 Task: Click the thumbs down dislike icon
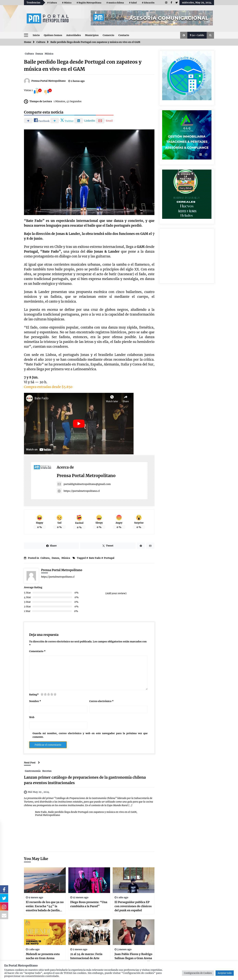click(x=46, y=91)
